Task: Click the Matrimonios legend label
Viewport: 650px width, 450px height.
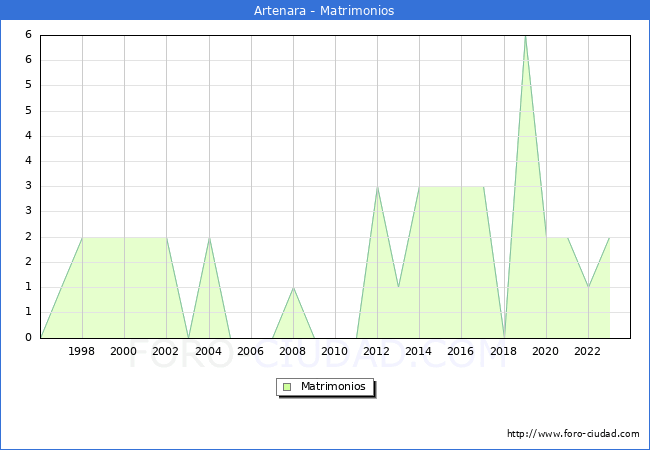Action: 333,386
